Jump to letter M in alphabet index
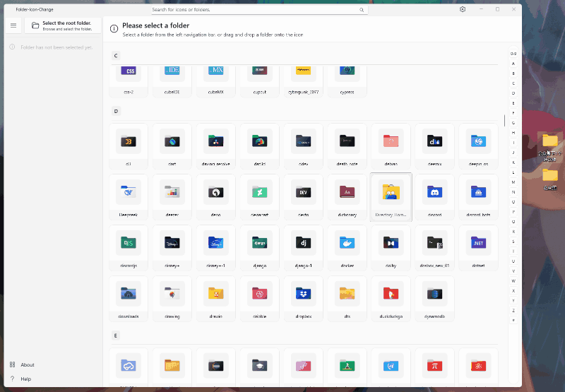 513,182
